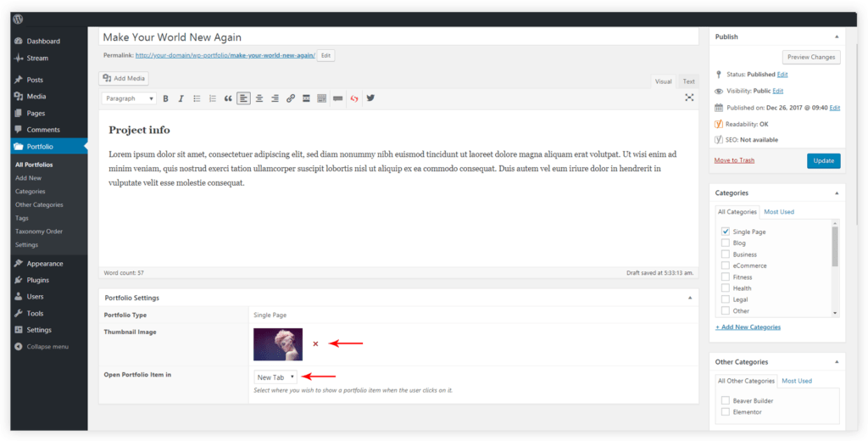Uncheck the Single Page category

tap(726, 232)
